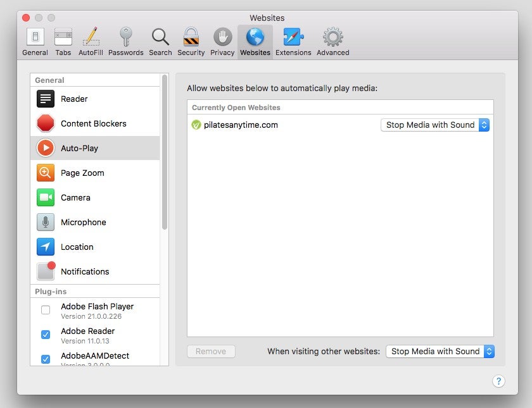The width and height of the screenshot is (532, 408).
Task: Select Page Zoom in the sidebar
Action: (x=82, y=173)
